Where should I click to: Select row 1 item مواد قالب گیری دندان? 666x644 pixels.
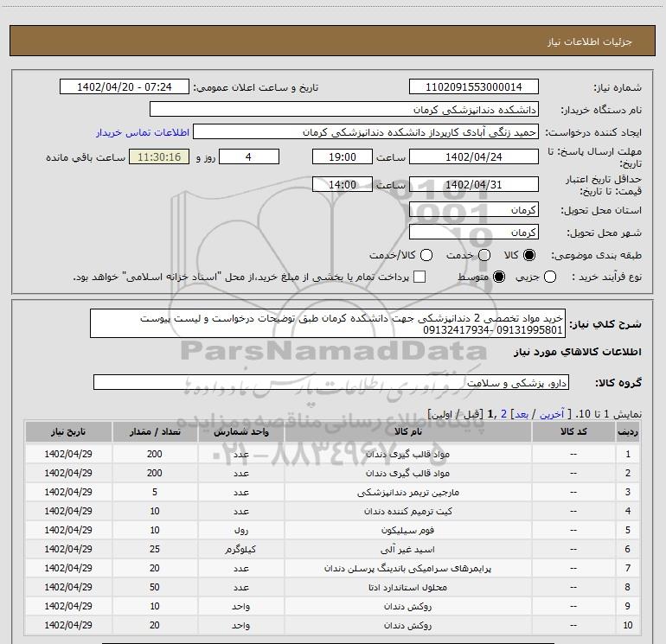click(407, 454)
